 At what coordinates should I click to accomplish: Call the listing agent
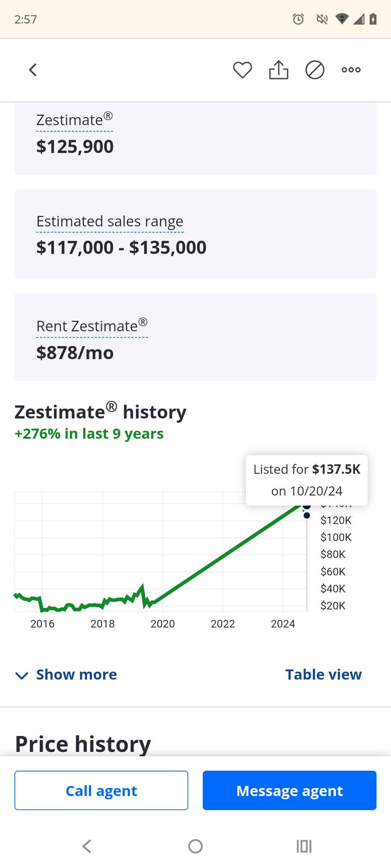(x=101, y=791)
